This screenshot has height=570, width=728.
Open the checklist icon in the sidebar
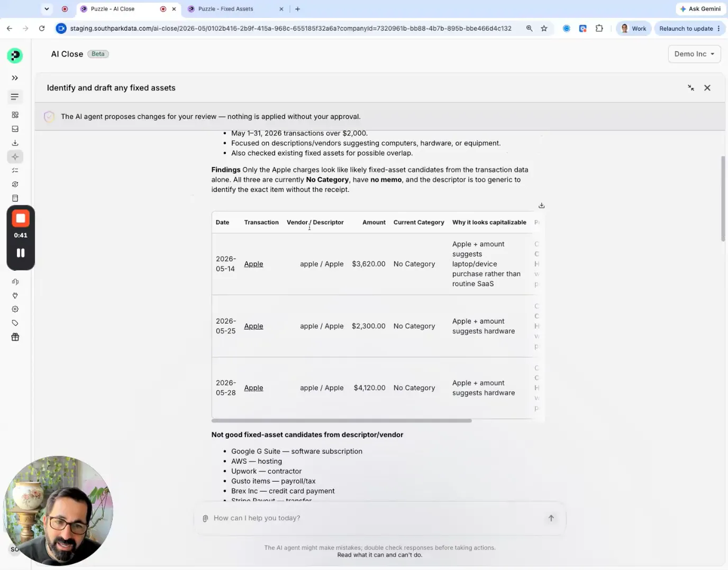[x=15, y=170]
